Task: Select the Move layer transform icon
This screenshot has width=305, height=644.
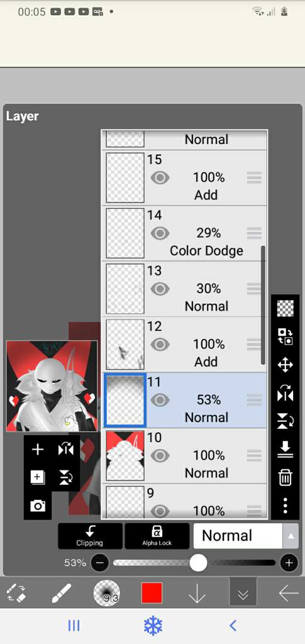Action: [286, 365]
